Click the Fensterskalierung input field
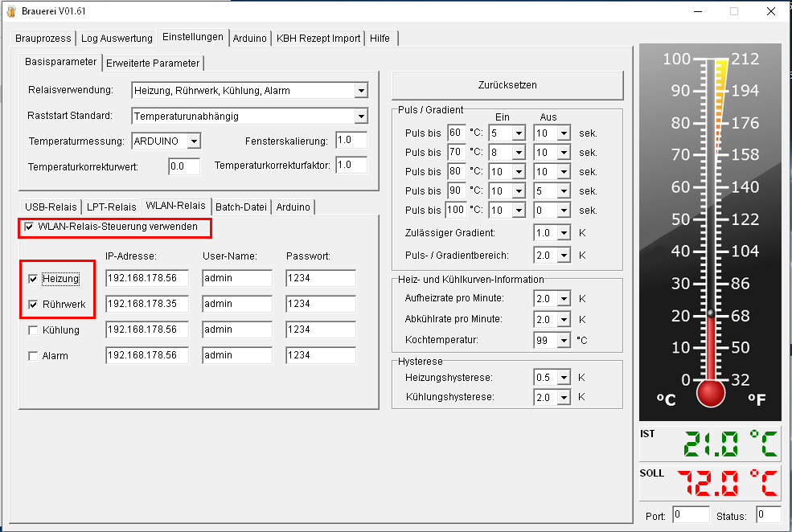The height and width of the screenshot is (532, 792). pyautogui.click(x=351, y=140)
